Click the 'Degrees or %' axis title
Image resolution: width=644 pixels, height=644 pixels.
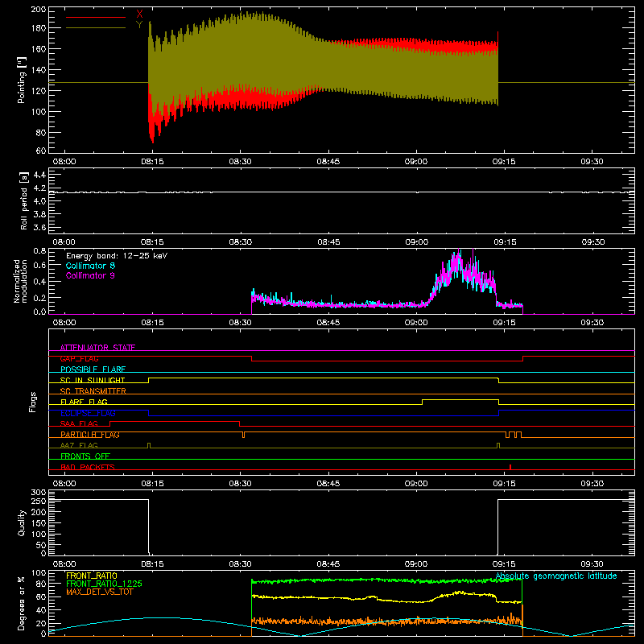22,603
